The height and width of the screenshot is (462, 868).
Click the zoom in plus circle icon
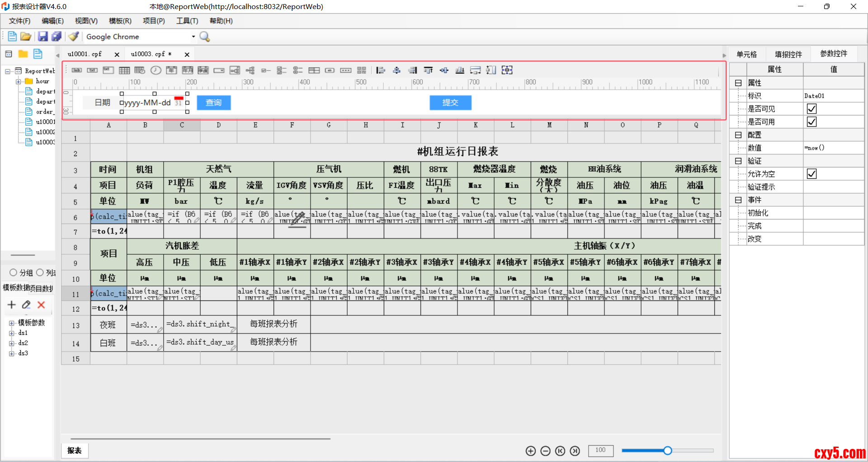[531, 451]
